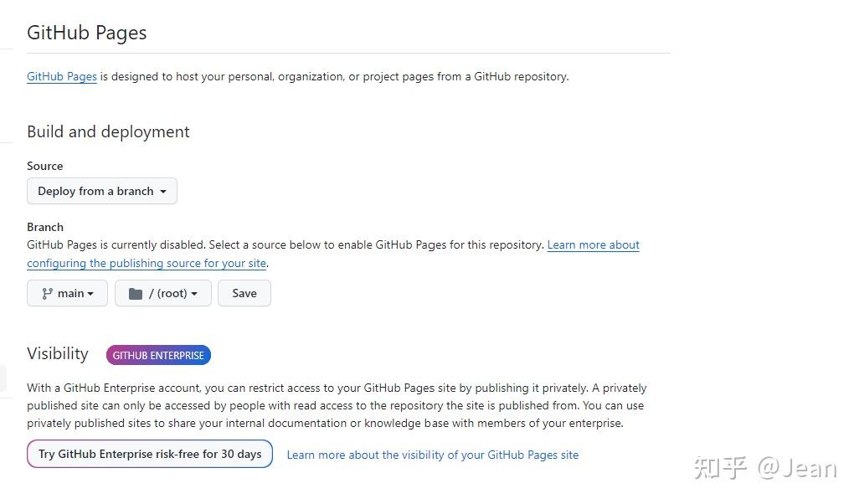This screenshot has width=859, height=504.
Task: Click the Pages site visibility learn more link
Action: coord(432,455)
